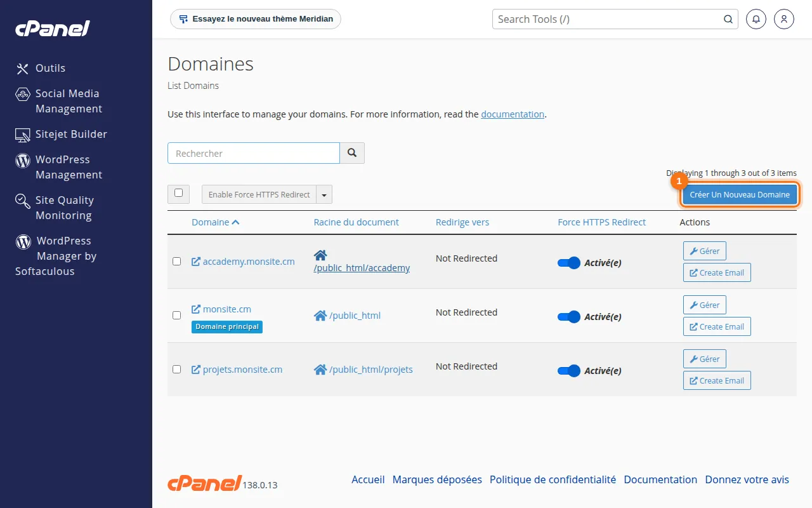
Task: Click the home icon beside /public_html/projets
Action: pos(320,370)
